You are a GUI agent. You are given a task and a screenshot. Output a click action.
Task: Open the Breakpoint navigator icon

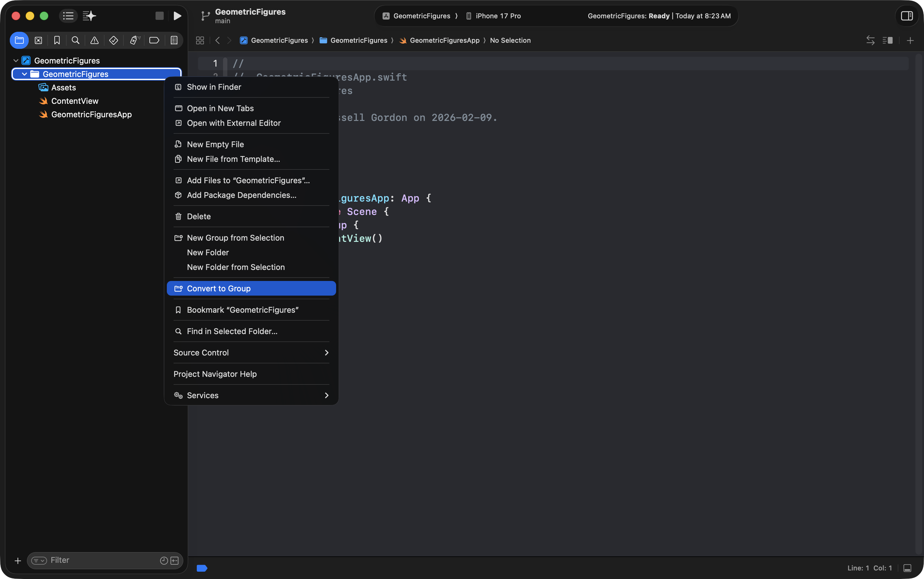154,40
